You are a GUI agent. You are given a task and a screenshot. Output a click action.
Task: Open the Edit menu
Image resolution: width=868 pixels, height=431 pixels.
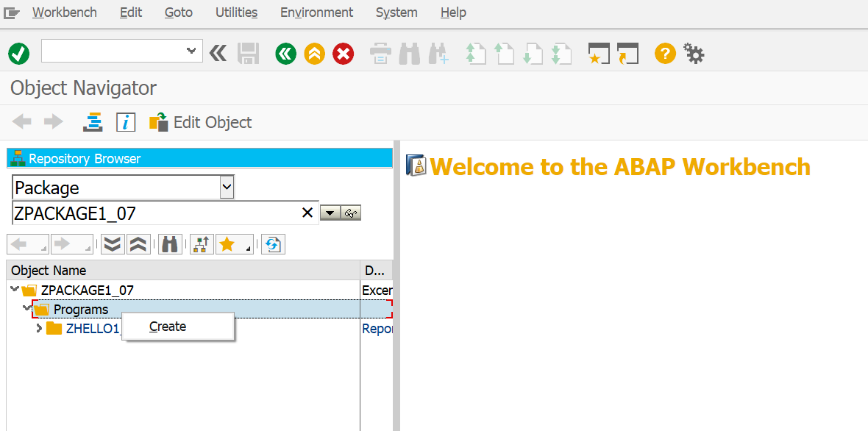(131, 13)
